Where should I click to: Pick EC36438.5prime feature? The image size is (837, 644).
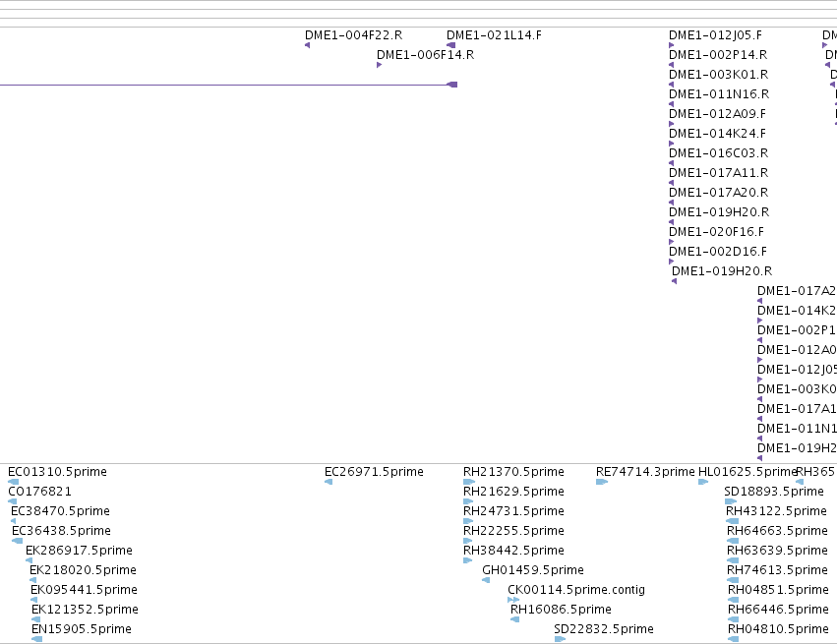coord(61,531)
